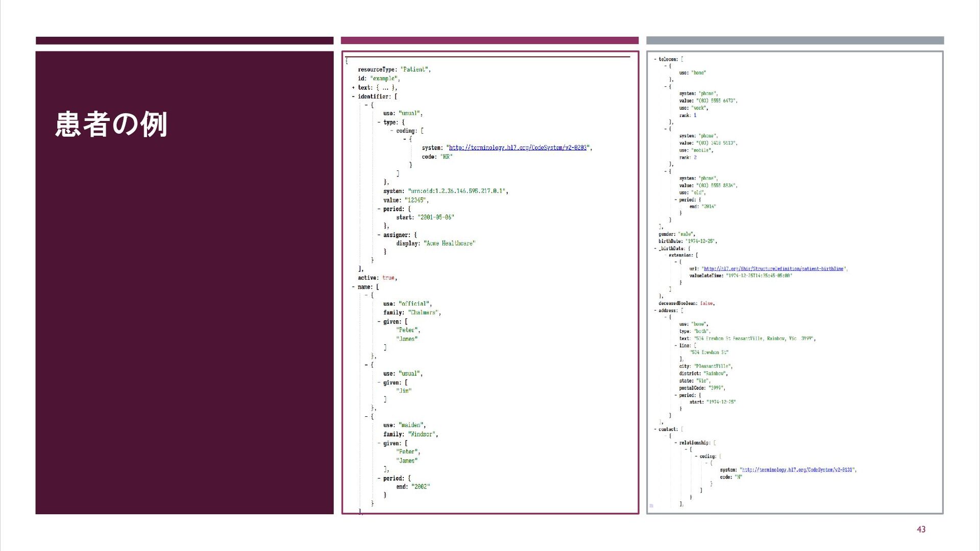Screen dimensions: 980x551
Task: Collapse the type object under identifier
Action: pyautogui.click(x=379, y=122)
